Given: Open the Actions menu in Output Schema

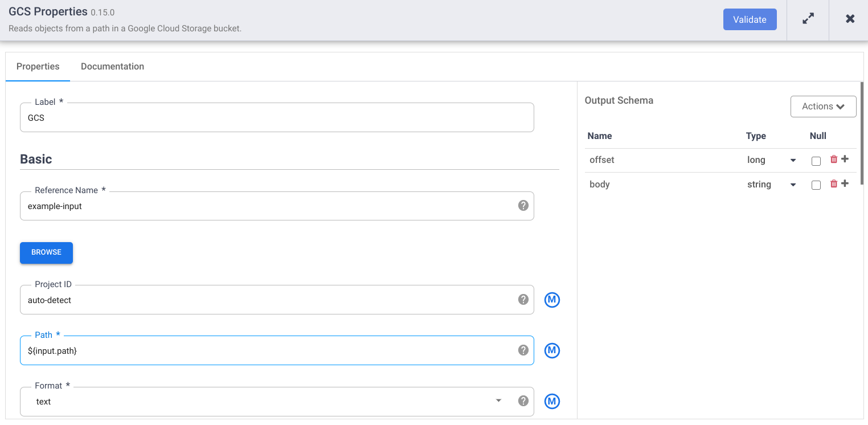Looking at the screenshot, I should 823,107.
